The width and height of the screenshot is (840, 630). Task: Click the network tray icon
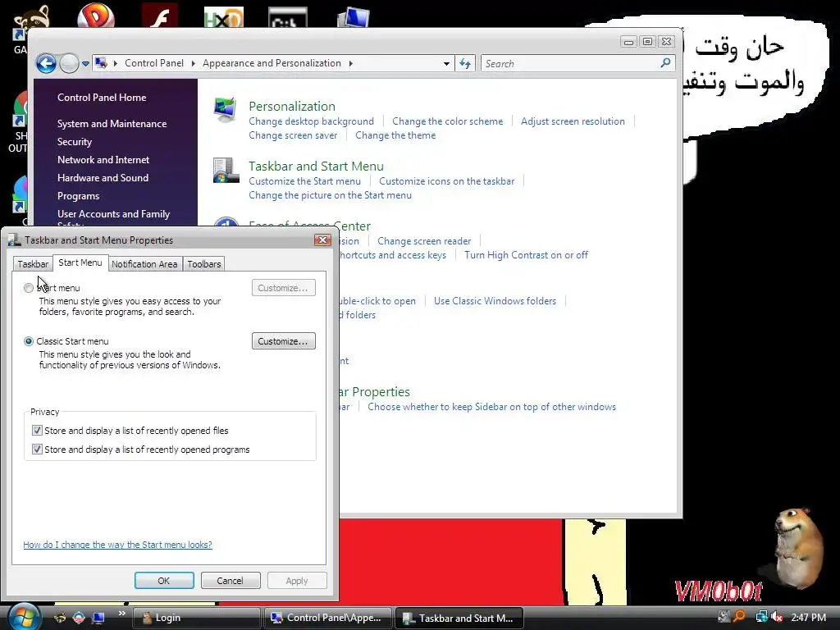tap(760, 617)
